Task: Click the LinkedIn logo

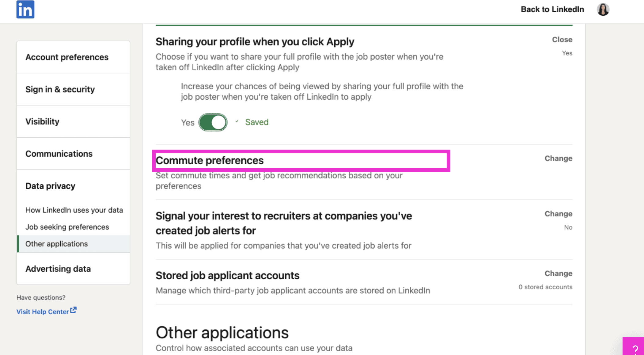Action: click(x=25, y=10)
